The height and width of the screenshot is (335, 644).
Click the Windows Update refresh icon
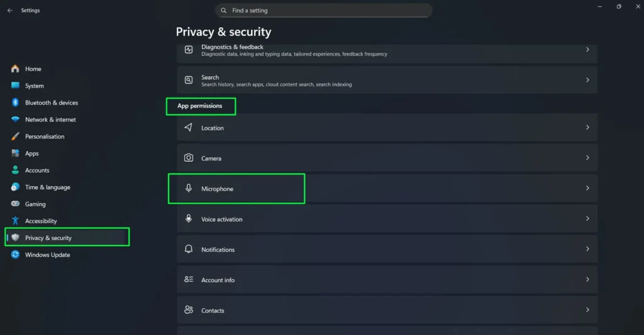click(x=15, y=254)
